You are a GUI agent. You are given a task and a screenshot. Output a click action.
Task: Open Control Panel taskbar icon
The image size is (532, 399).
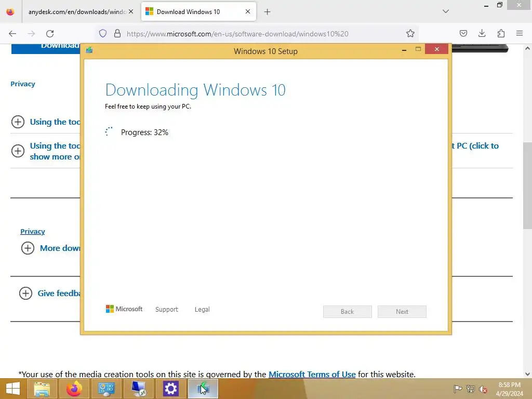tap(106, 389)
